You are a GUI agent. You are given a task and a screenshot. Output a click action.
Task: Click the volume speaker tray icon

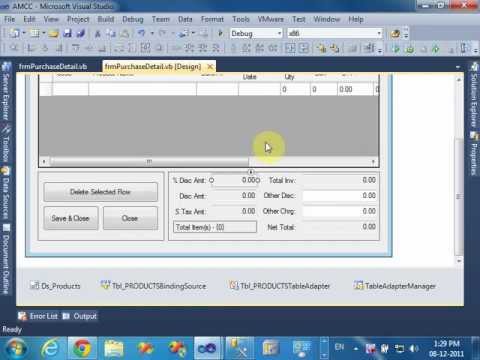(413, 349)
